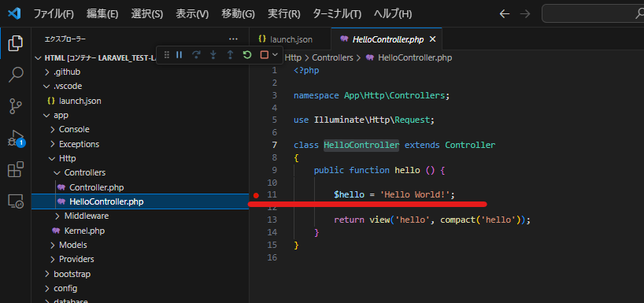The image size is (644, 303).
Task: Restart the debug session
Action: click(x=247, y=54)
